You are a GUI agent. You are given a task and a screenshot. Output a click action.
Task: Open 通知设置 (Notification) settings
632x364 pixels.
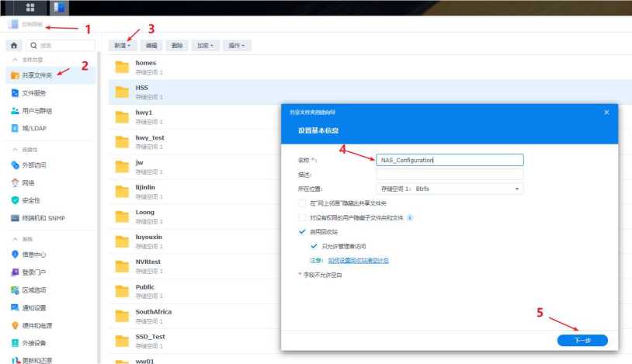[x=33, y=307]
